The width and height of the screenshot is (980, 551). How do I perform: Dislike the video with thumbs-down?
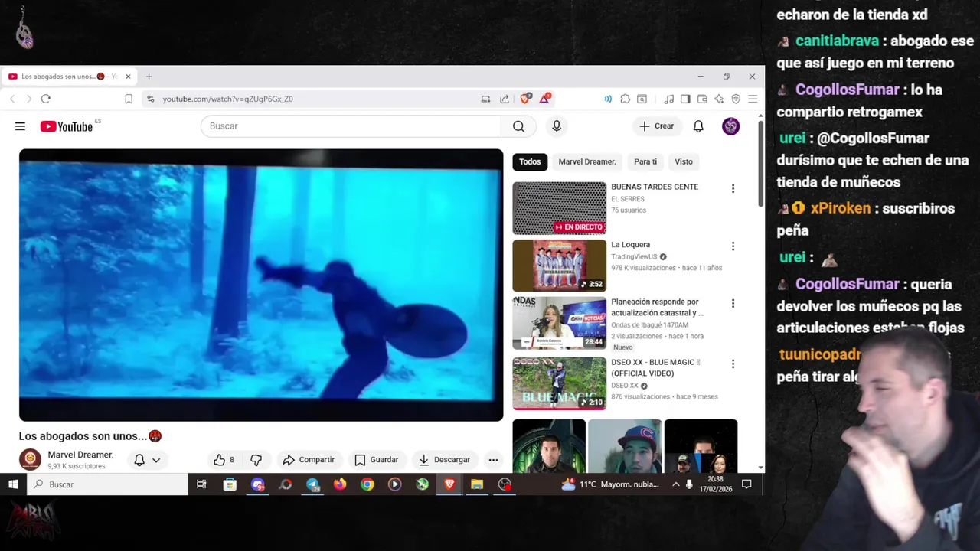click(x=256, y=460)
